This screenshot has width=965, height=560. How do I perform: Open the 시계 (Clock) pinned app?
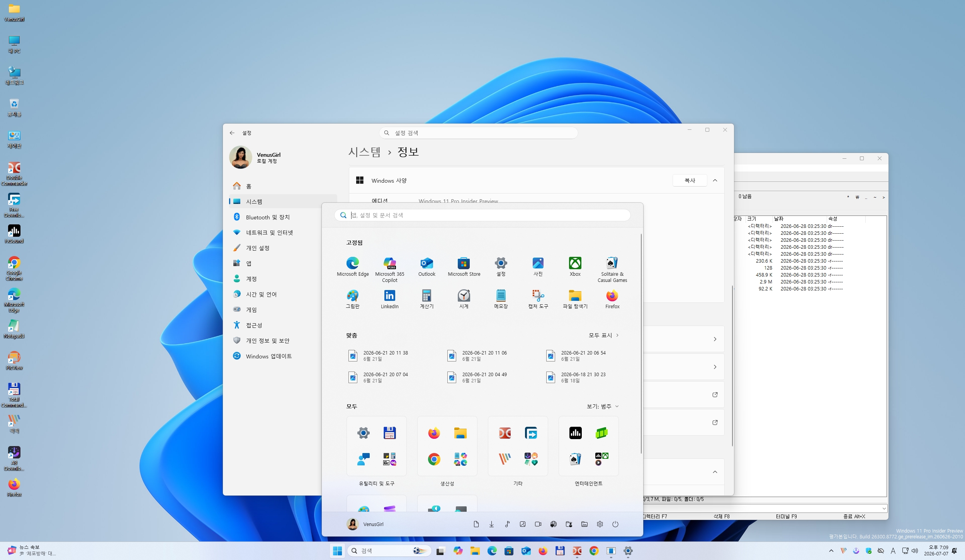pyautogui.click(x=464, y=299)
